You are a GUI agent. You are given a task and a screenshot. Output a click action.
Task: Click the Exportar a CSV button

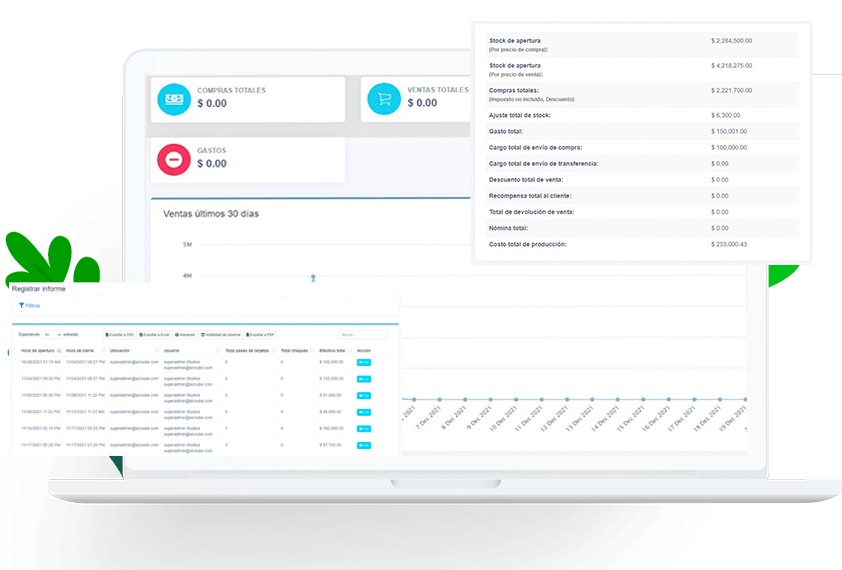click(x=120, y=334)
